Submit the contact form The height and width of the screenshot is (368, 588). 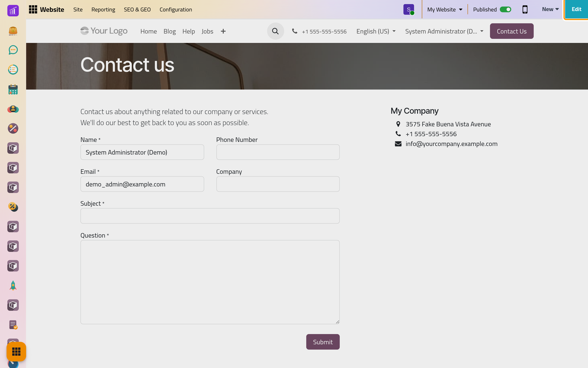pos(323,342)
